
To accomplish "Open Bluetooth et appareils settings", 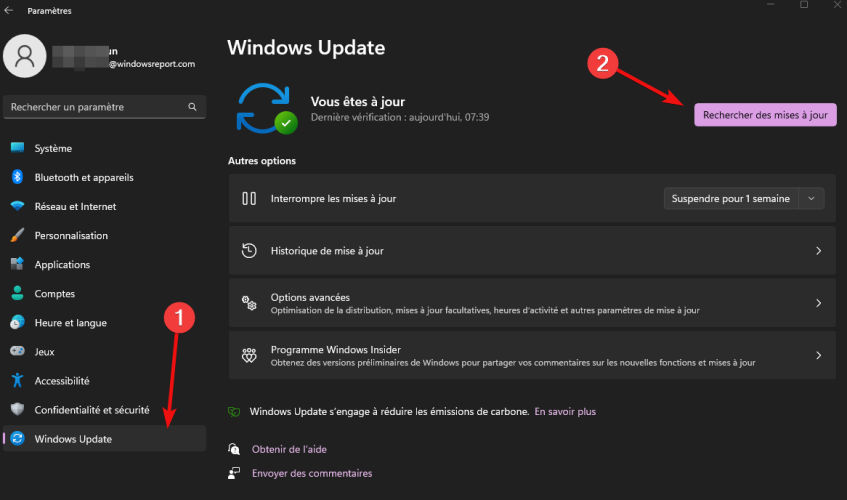I will (104, 177).
